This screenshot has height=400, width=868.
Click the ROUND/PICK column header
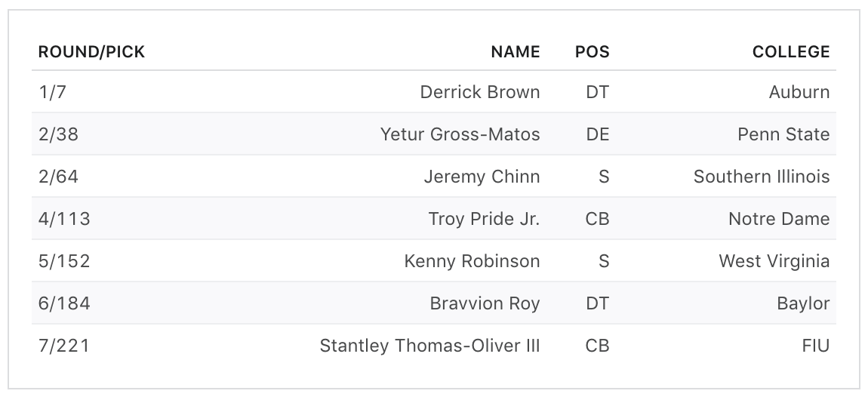91,52
